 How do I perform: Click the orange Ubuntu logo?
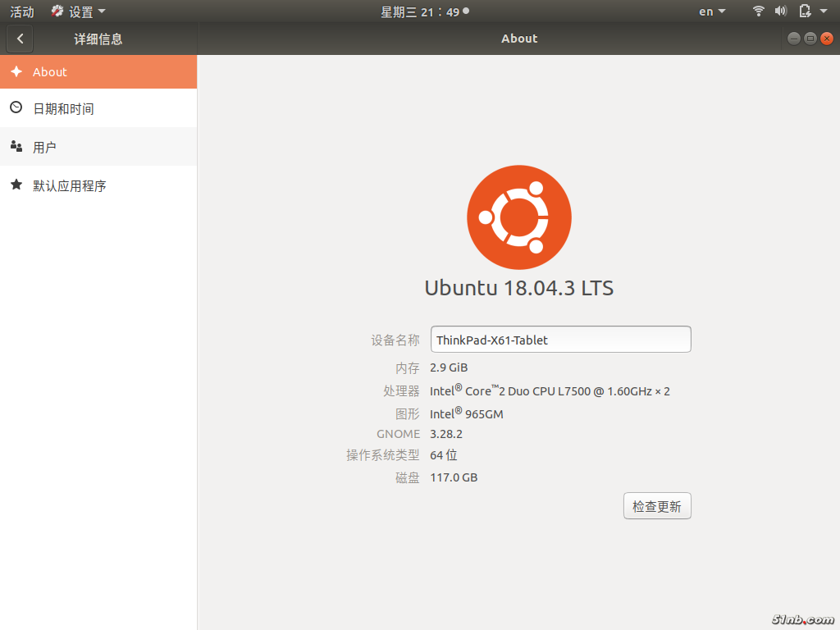click(519, 217)
